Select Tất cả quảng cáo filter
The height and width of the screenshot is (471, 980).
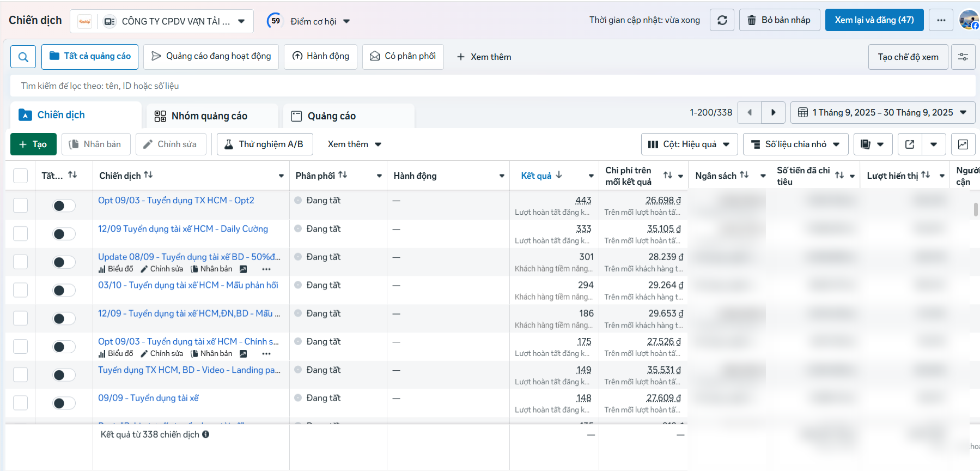[x=90, y=56]
